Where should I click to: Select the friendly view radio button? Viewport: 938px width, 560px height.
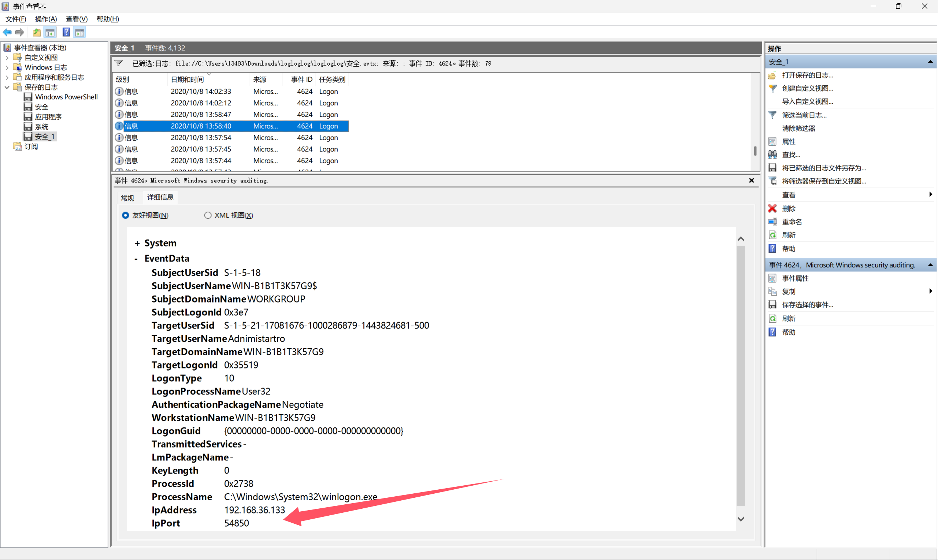click(126, 215)
